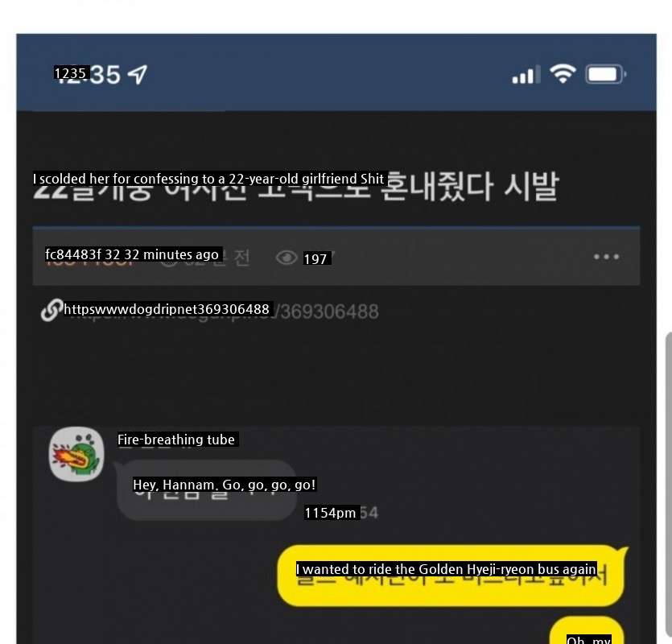Click the 197 view count number

(x=315, y=259)
